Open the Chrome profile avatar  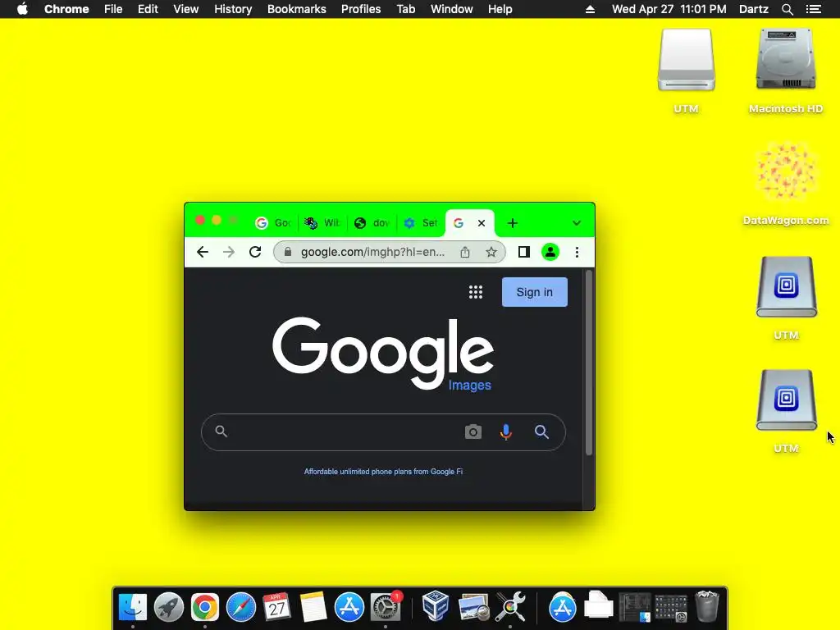click(550, 253)
